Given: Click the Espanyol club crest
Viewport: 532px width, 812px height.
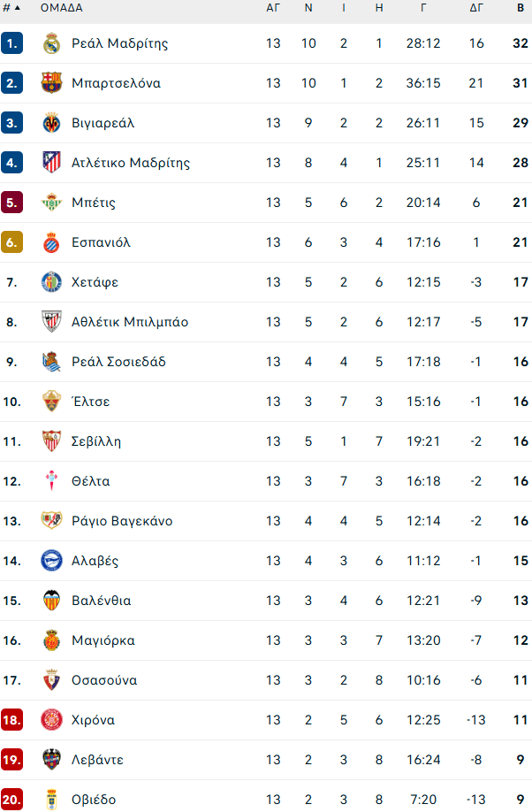Looking at the screenshot, I should [x=51, y=241].
